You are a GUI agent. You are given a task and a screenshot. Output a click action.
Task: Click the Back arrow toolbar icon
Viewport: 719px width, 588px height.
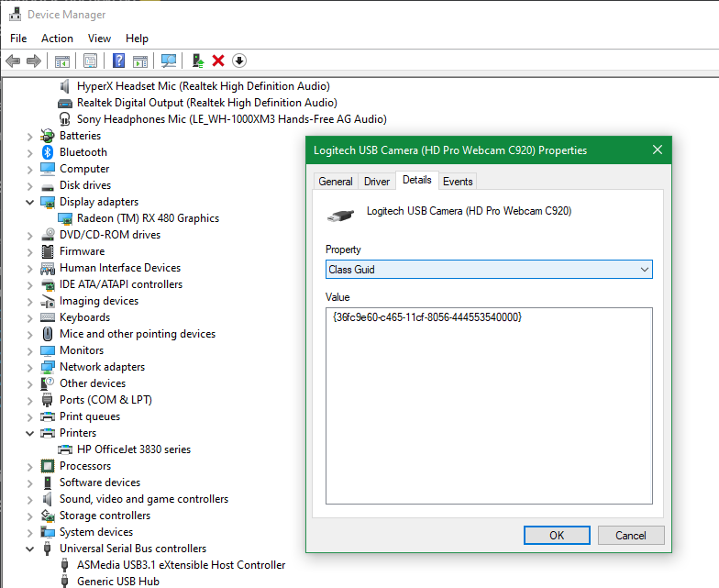coord(13,61)
